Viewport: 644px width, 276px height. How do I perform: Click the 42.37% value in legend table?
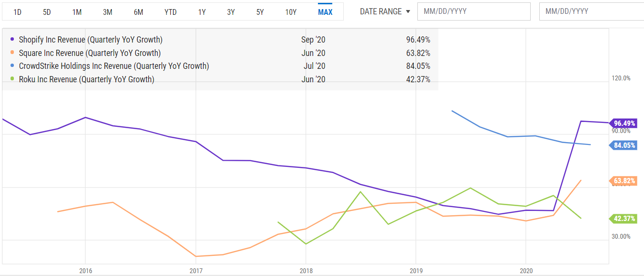pos(418,79)
